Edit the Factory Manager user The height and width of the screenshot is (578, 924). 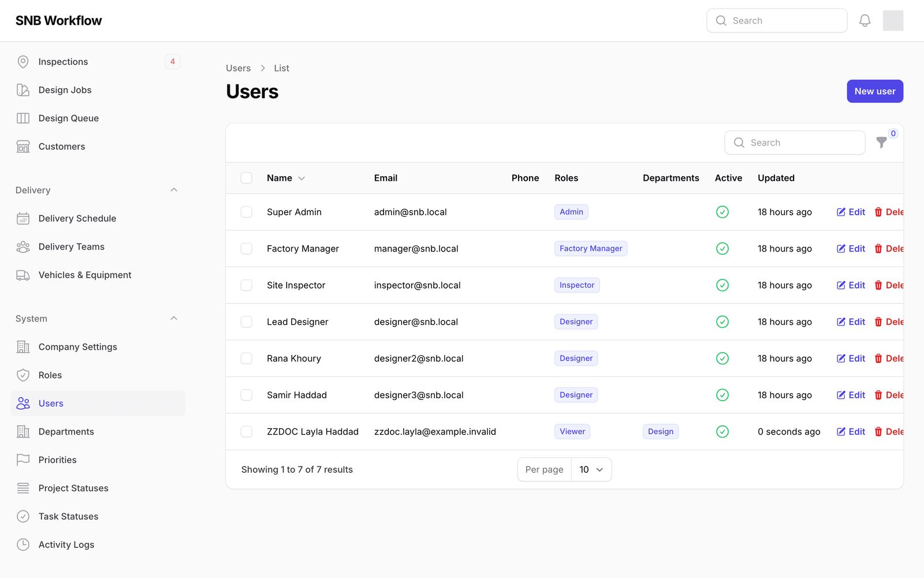[851, 249]
